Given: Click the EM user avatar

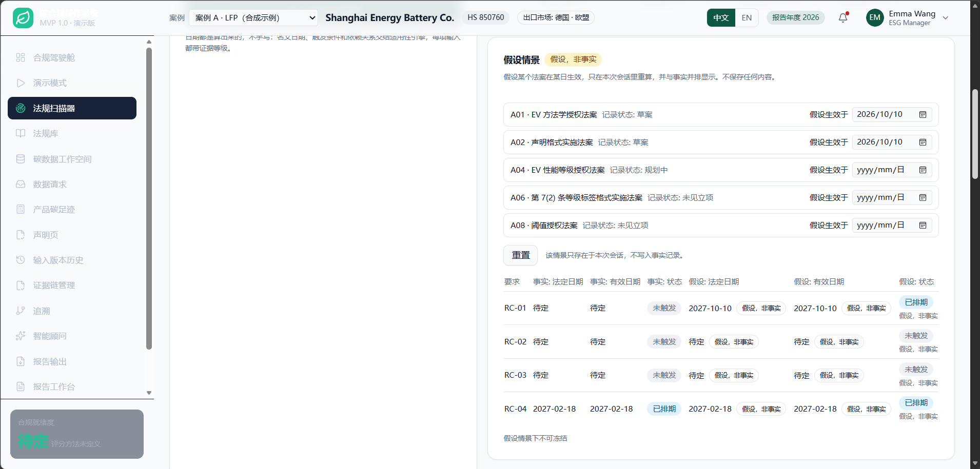Looking at the screenshot, I should [x=875, y=17].
